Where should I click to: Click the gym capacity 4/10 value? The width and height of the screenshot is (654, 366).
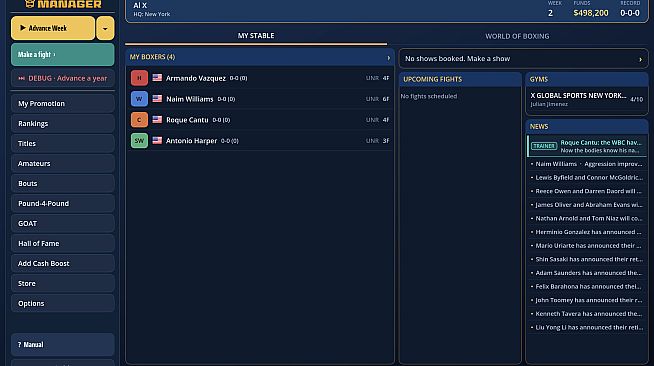(636, 100)
